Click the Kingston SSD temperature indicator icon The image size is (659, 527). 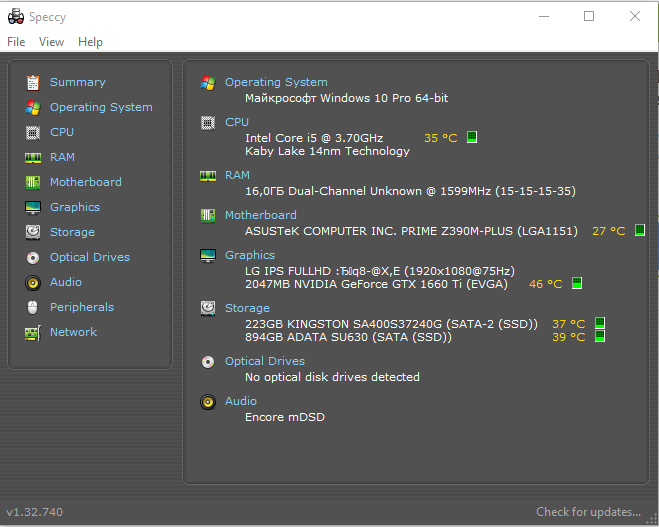point(600,323)
